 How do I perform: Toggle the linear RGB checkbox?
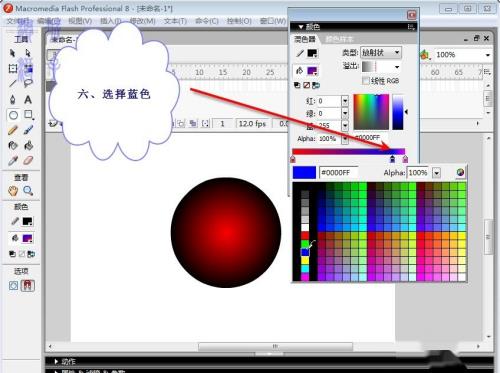(x=366, y=81)
